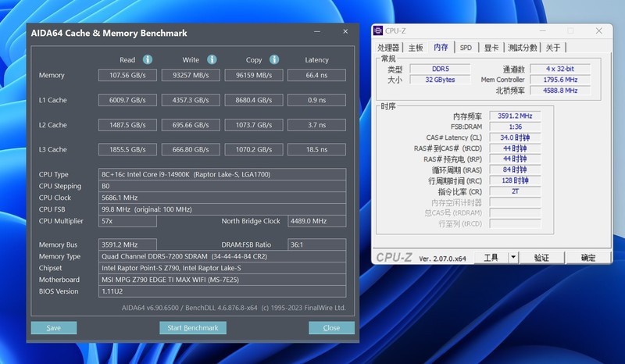Click the Memory Latency value 66.4 ns
This screenshot has height=364, width=625.
(x=317, y=75)
